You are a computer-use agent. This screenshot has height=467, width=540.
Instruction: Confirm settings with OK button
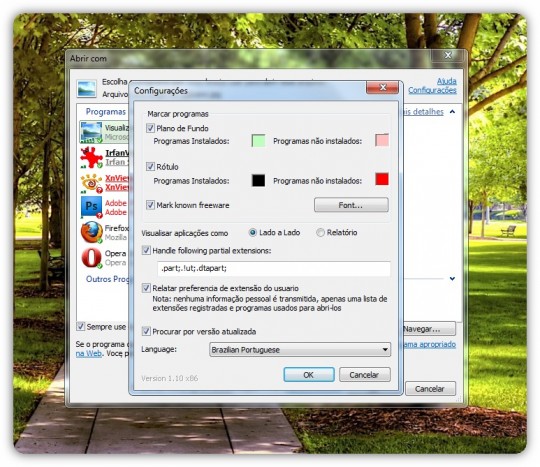[309, 375]
